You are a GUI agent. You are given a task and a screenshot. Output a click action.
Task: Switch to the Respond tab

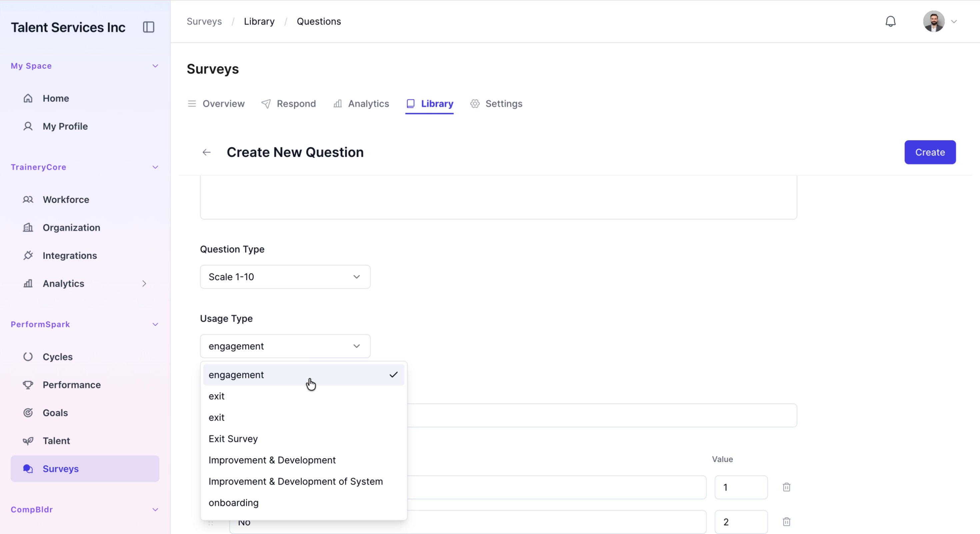tap(288, 103)
